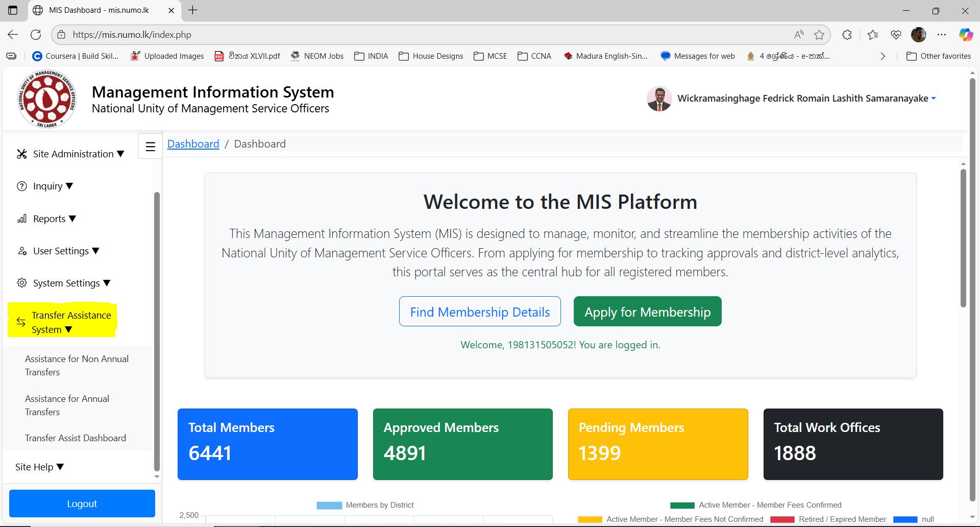Click the Transfer Assistance System arrows icon
980x527 pixels.
click(21, 322)
